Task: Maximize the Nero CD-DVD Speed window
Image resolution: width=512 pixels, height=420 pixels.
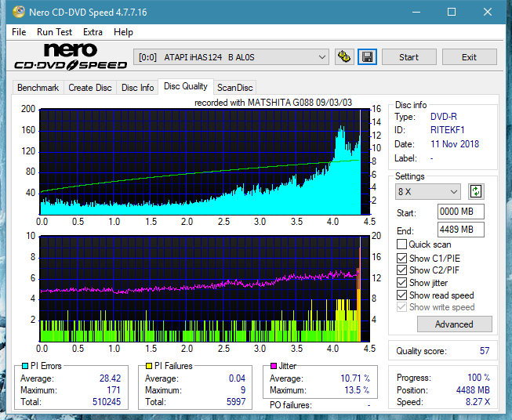Action: coord(452,12)
